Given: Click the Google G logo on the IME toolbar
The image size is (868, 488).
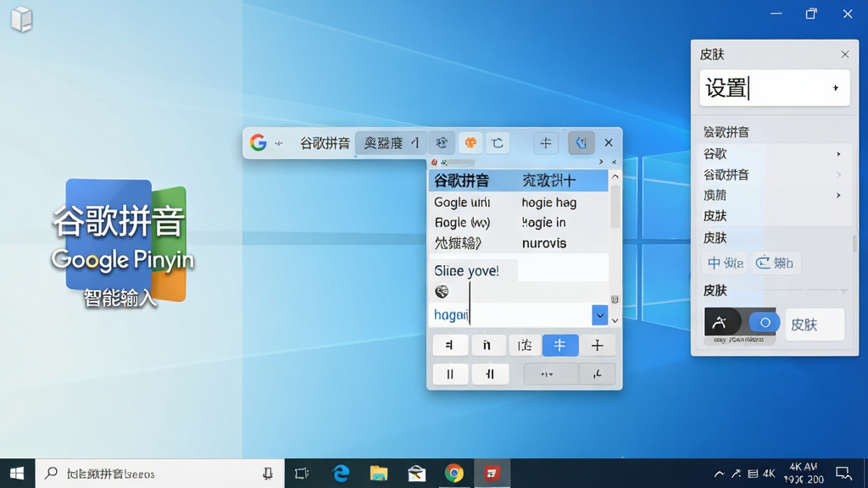Looking at the screenshot, I should [258, 142].
